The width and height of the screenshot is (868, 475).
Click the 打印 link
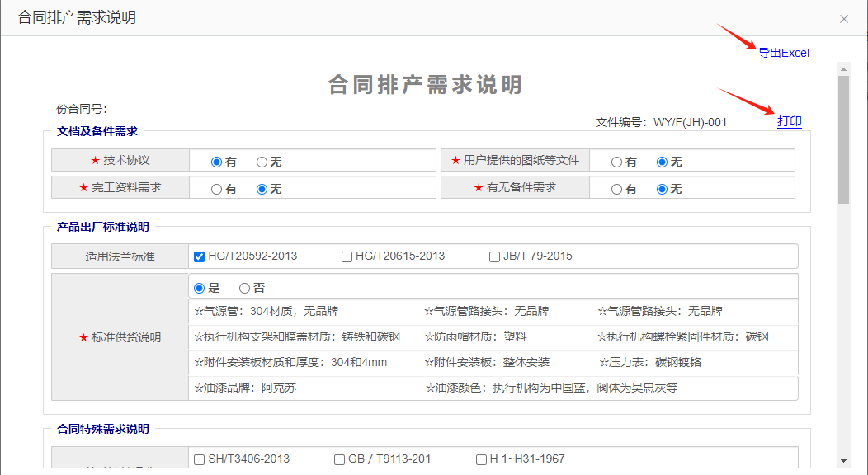coord(789,121)
